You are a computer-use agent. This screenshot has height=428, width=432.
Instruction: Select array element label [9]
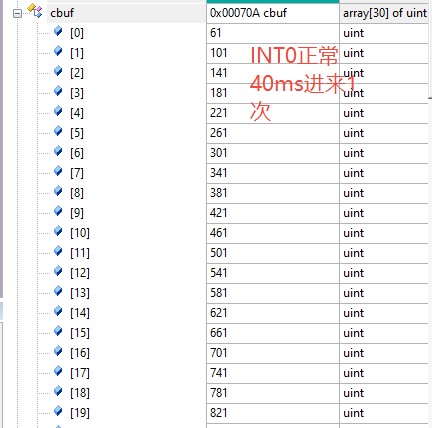click(x=77, y=213)
